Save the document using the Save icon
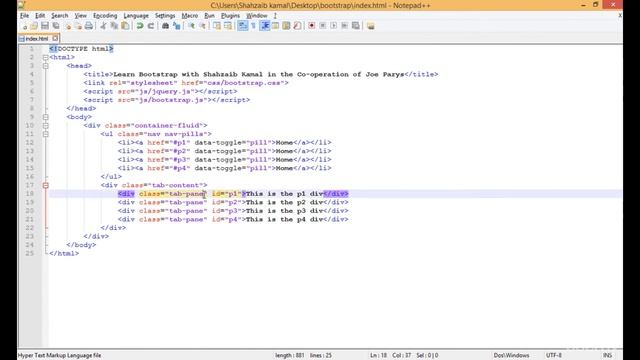The width and height of the screenshot is (640, 360). pos(45,26)
